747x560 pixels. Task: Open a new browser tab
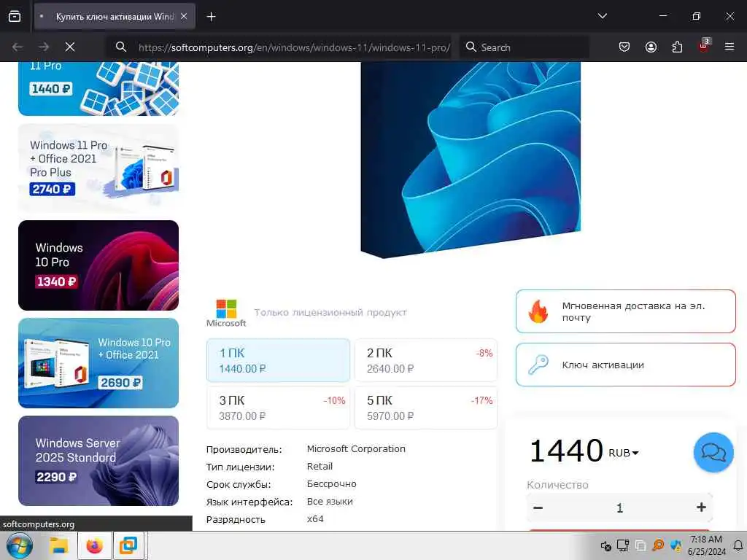point(211,17)
